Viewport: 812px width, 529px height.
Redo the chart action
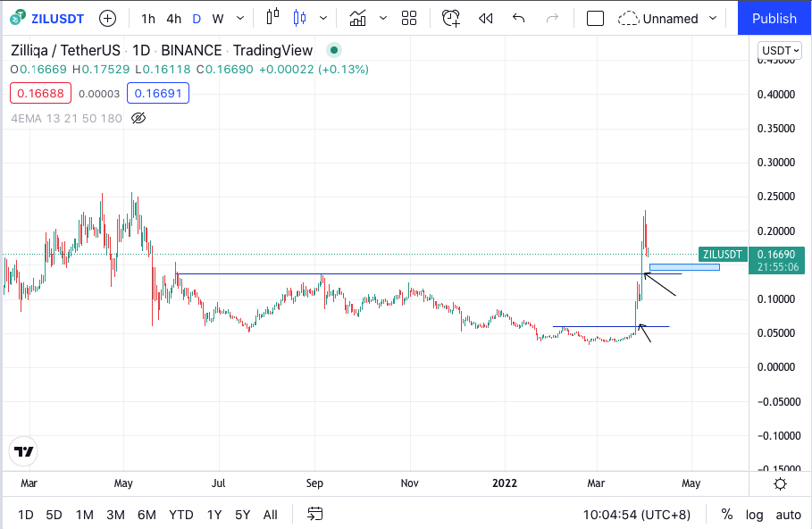(x=553, y=19)
